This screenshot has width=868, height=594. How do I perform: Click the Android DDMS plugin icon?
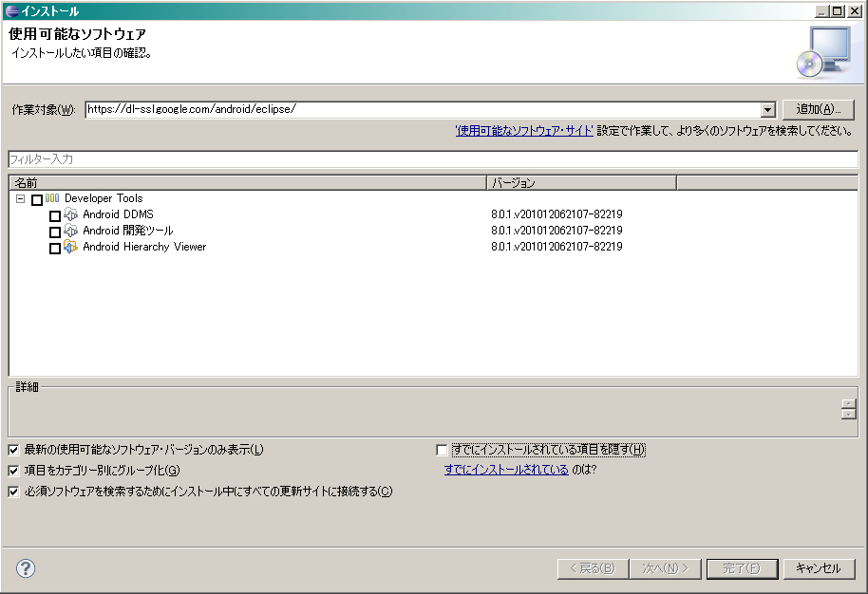pyautogui.click(x=70, y=215)
